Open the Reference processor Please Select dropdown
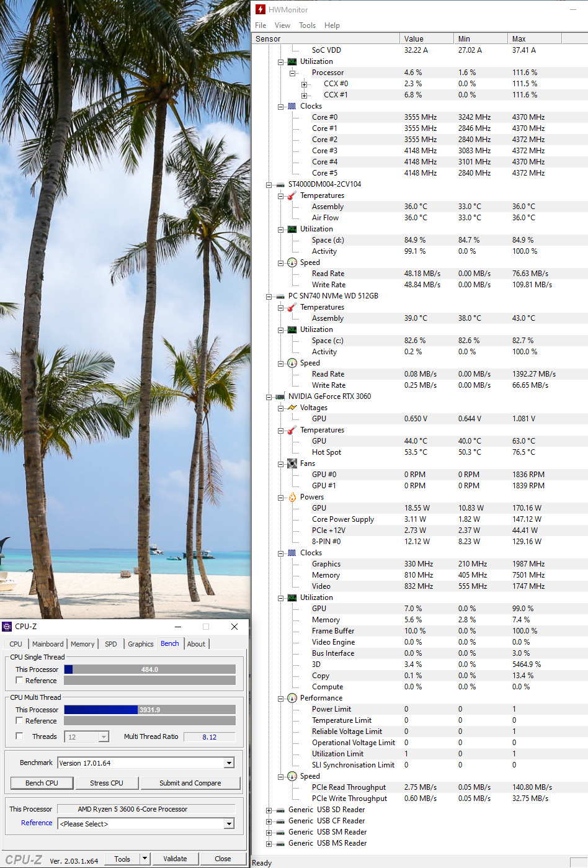 (x=229, y=824)
